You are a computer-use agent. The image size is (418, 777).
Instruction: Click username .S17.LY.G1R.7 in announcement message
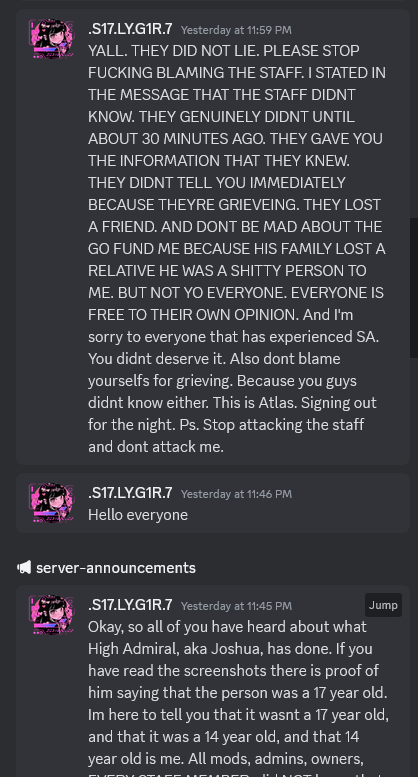[130, 605]
